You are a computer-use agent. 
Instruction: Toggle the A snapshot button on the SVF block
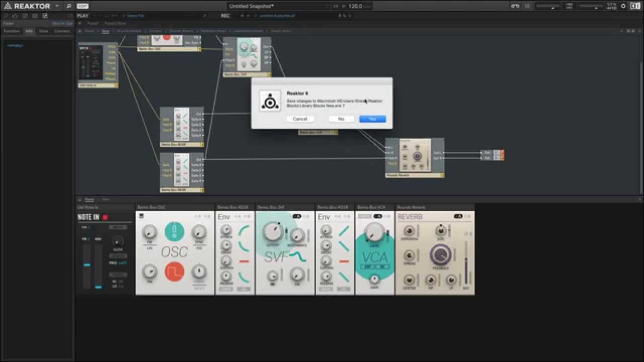coord(297,216)
